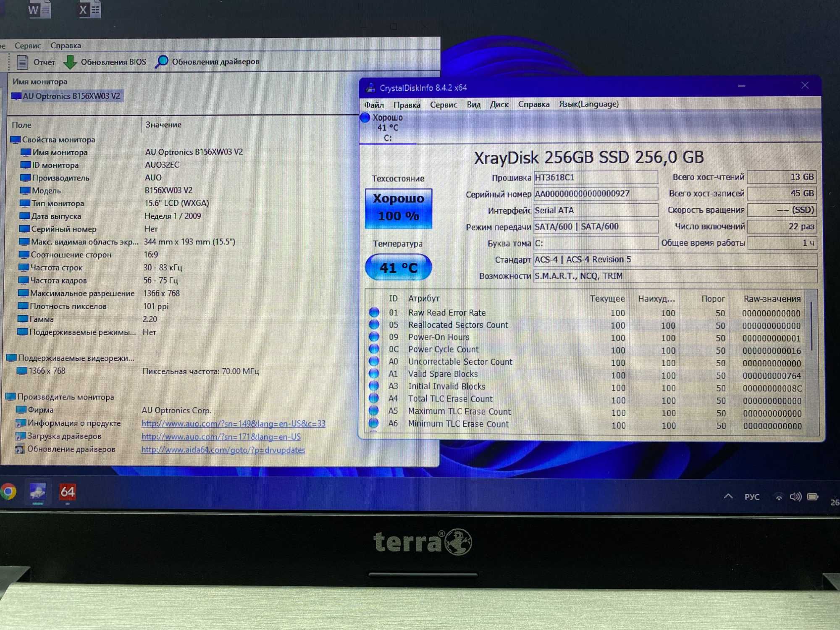Select the Тип монитора row icon
Viewport: 840px width, 630px height.
(x=25, y=204)
